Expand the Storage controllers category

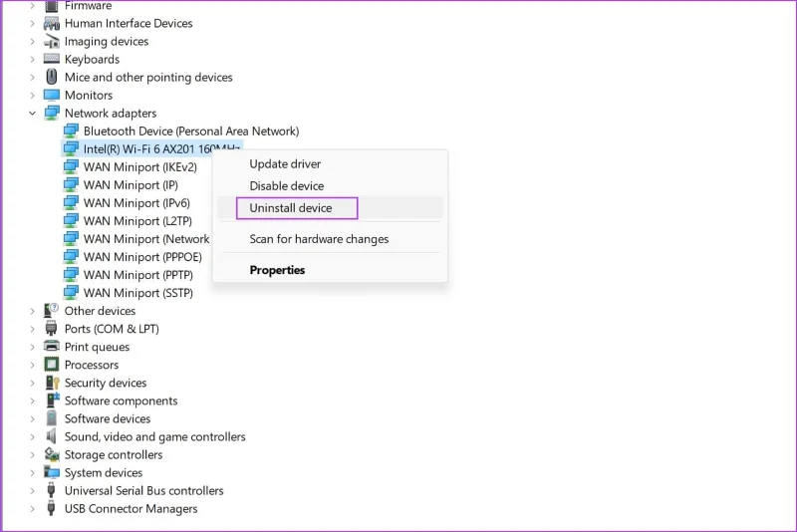[x=33, y=454]
